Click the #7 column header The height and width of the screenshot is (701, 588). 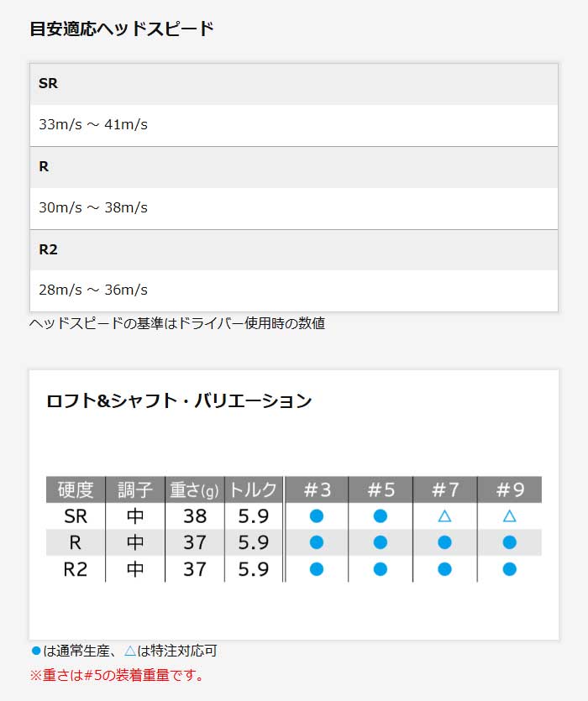[x=444, y=489]
